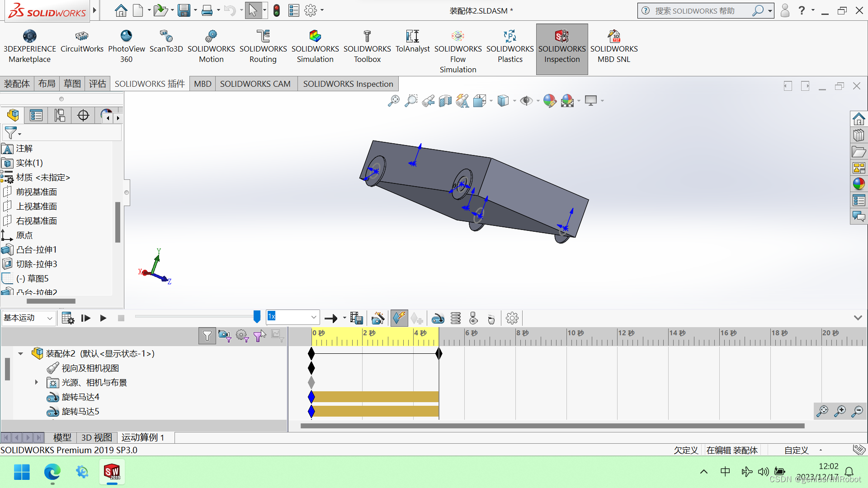Toggle Autokey in motion study toolbar
The image size is (868, 488).
click(x=399, y=318)
